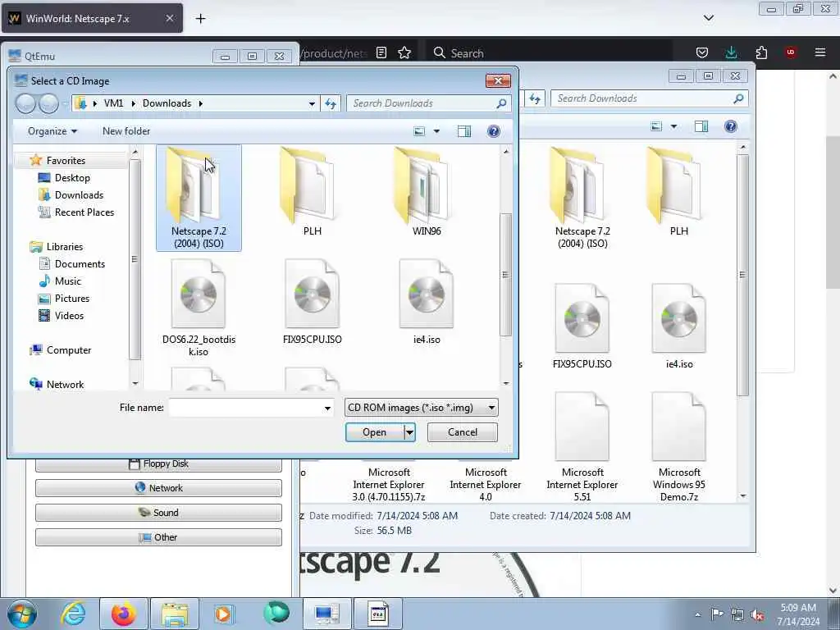Screen dimensions: 840x630
Task: Toggle the preview pane in CD Image dialog
Action: tap(464, 131)
